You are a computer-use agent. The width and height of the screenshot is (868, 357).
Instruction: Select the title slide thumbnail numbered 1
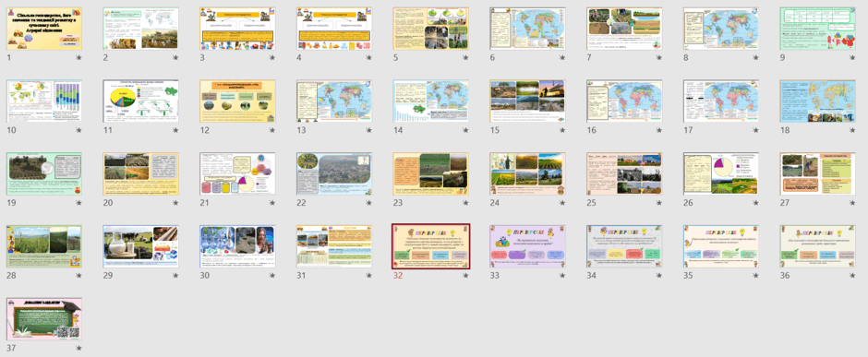click(44, 29)
